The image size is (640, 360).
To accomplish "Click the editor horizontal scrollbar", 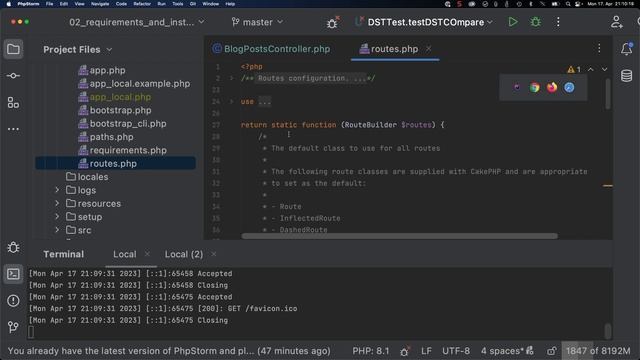I will pyautogui.click(x=399, y=236).
